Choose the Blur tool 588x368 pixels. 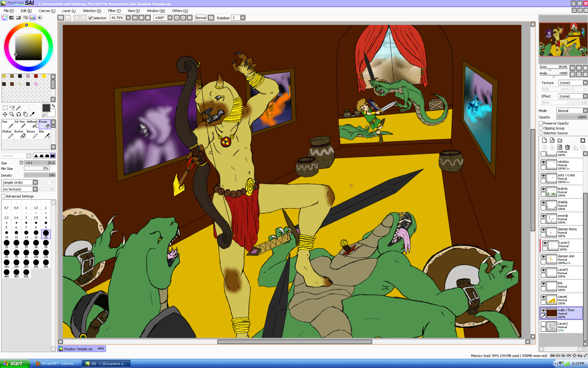click(x=45, y=134)
